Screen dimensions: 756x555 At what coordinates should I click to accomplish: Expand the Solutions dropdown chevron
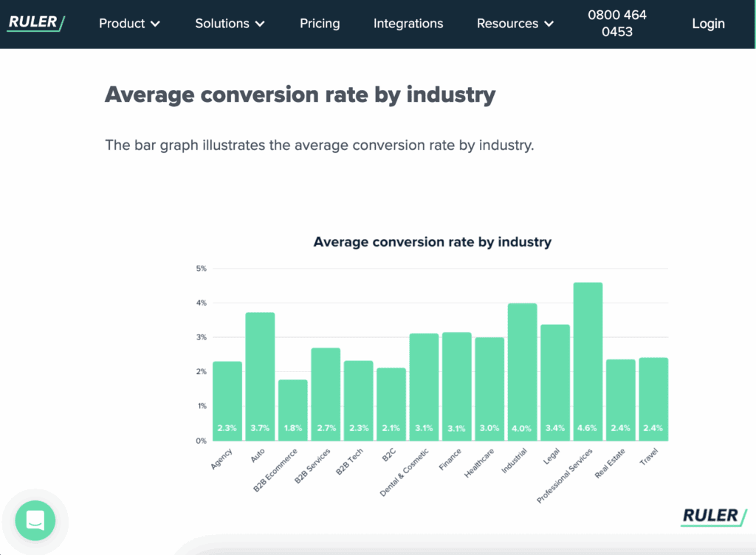click(260, 24)
